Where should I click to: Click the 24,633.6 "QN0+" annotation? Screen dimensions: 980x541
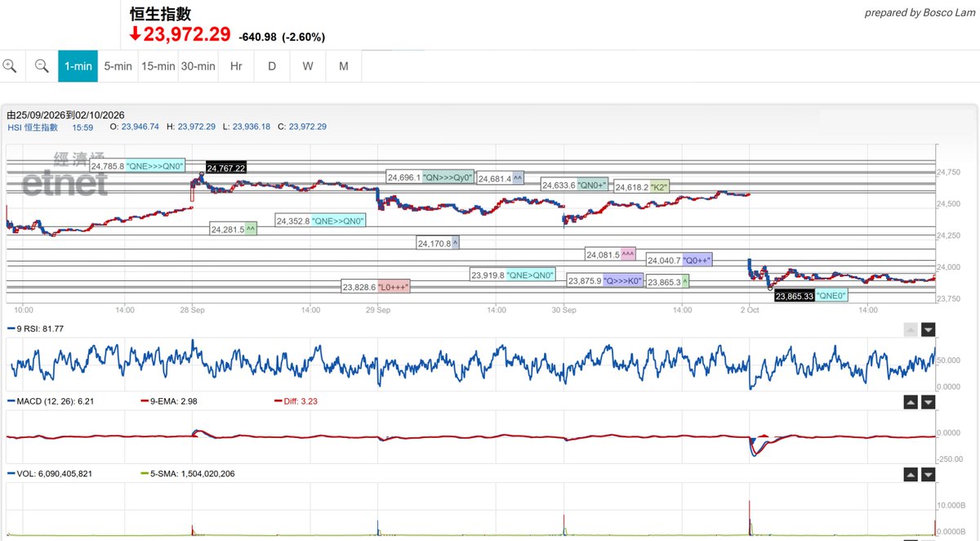[574, 186]
